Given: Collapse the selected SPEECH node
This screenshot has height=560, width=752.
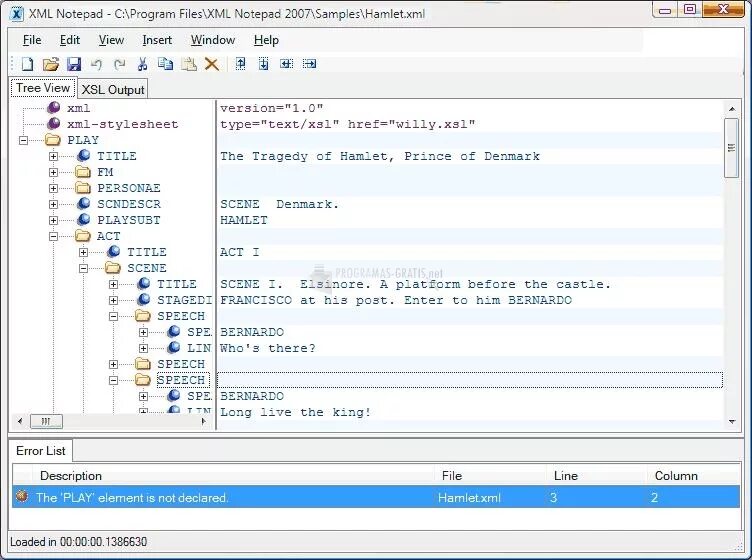Looking at the screenshot, I should pyautogui.click(x=113, y=380).
